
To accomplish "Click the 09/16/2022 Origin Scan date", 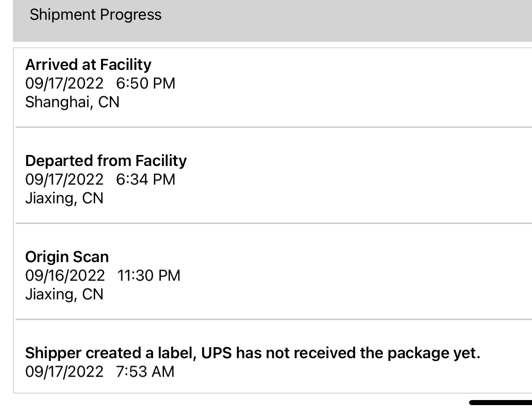I will tap(65, 275).
